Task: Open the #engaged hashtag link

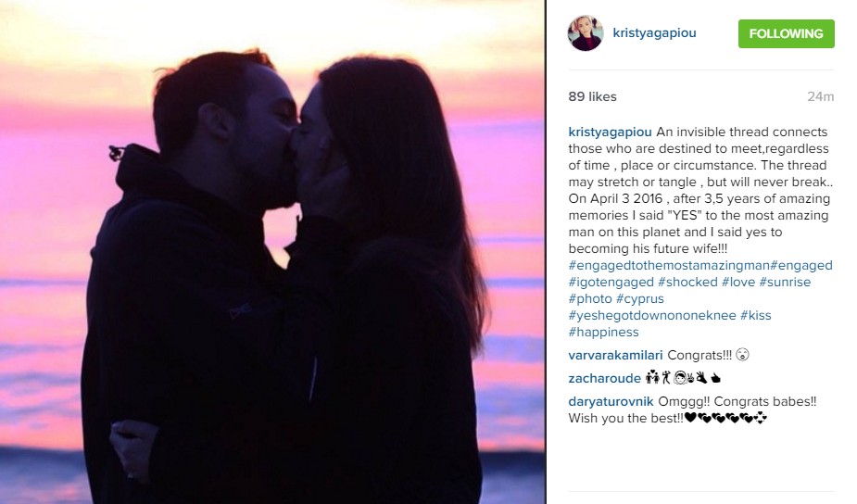Action: pyautogui.click(x=801, y=266)
